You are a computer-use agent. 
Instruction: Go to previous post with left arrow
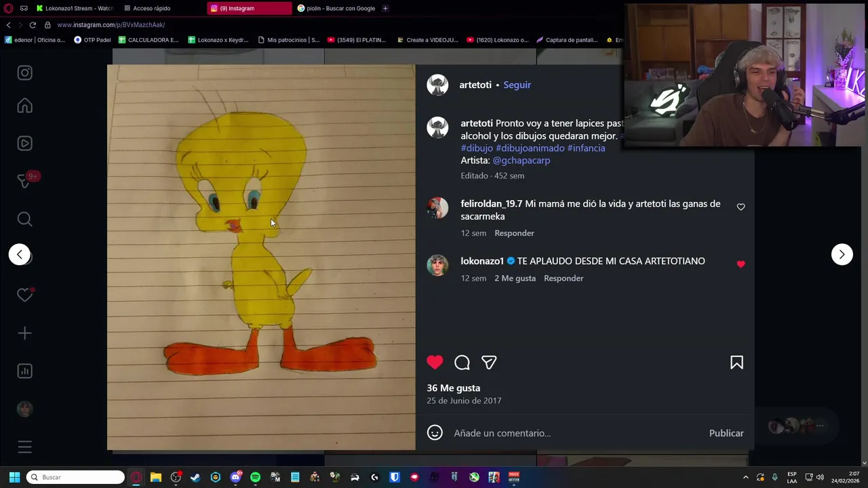20,254
